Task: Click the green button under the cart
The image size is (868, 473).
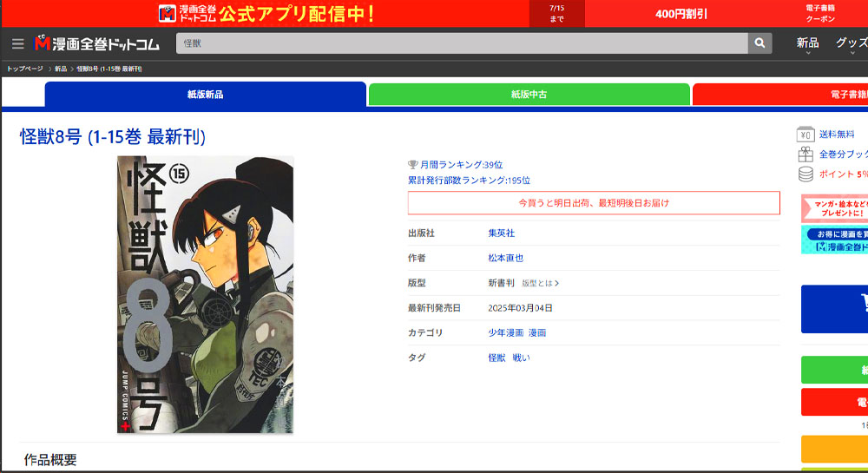Action: (834, 370)
